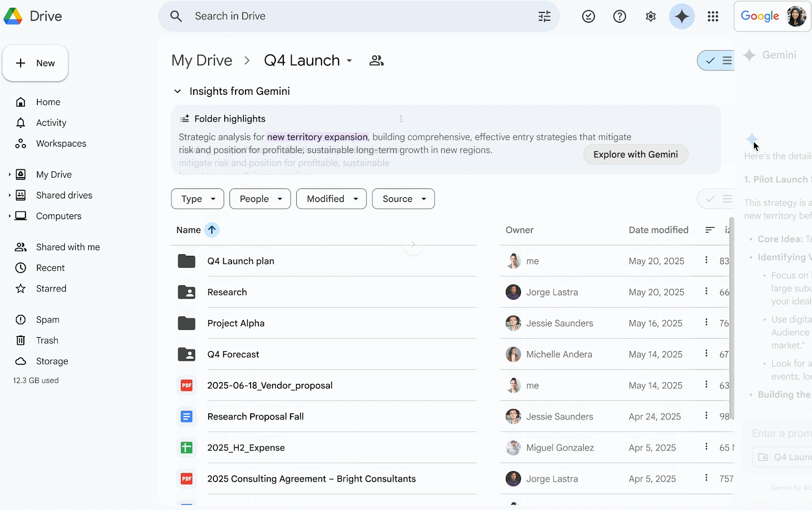Go to Starred in the sidebar
This screenshot has height=510, width=812.
click(x=51, y=288)
